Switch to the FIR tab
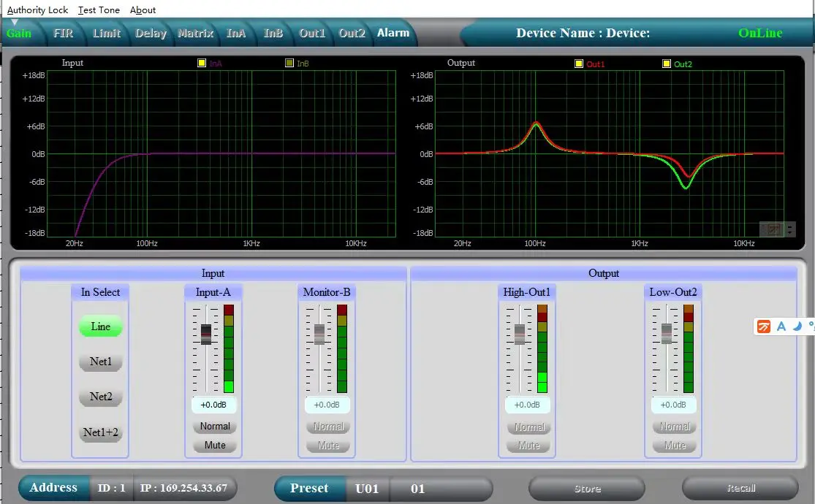This screenshot has width=815, height=504. (x=64, y=34)
